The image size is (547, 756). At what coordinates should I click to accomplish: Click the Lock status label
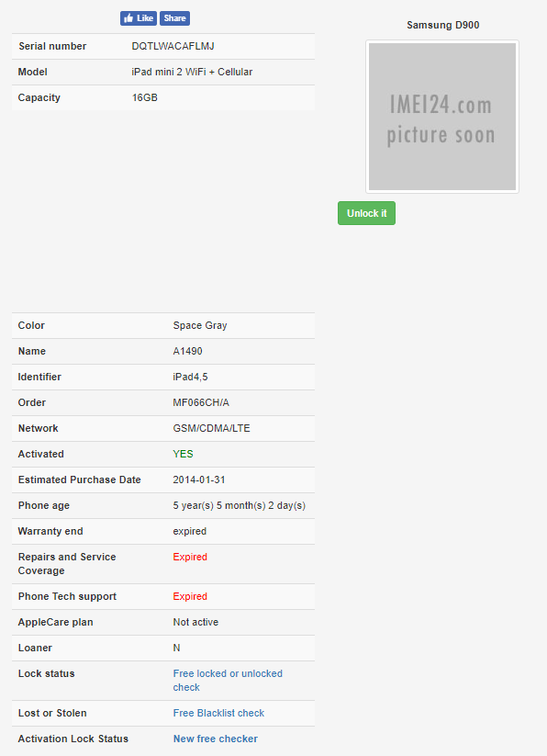(46, 673)
